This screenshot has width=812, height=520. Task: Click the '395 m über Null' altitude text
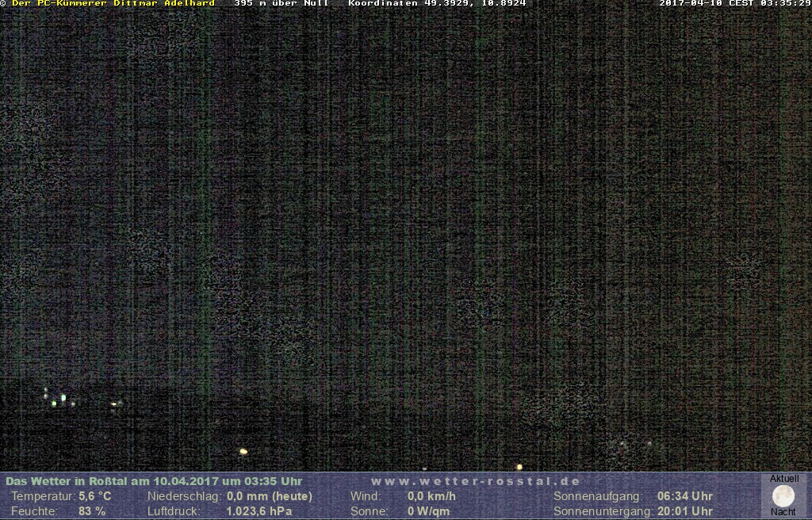(282, 3)
